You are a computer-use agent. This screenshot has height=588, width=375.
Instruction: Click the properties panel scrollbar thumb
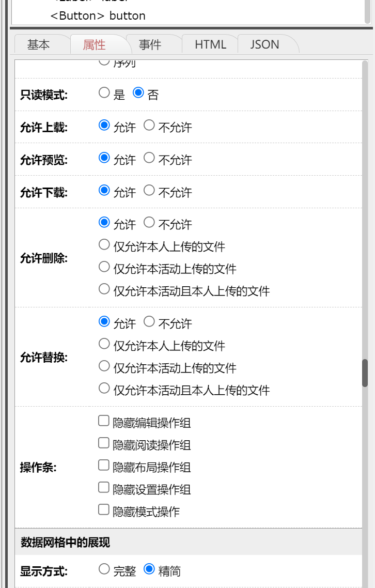(x=365, y=373)
